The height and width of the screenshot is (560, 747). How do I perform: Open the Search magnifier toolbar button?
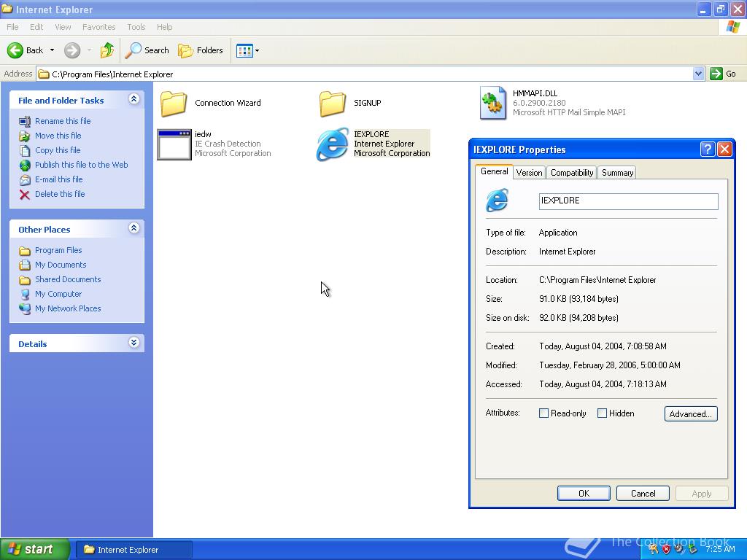pos(147,50)
